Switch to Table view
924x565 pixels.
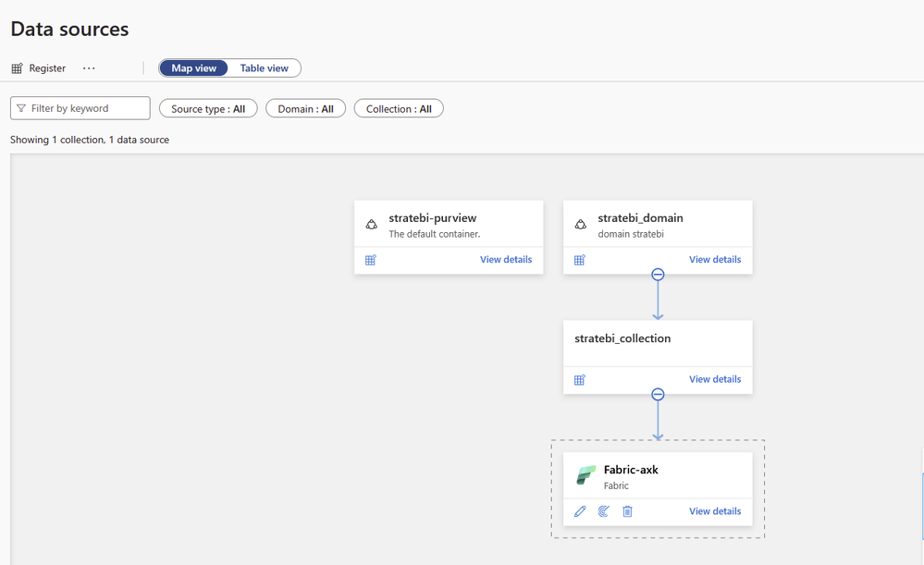[x=264, y=68]
